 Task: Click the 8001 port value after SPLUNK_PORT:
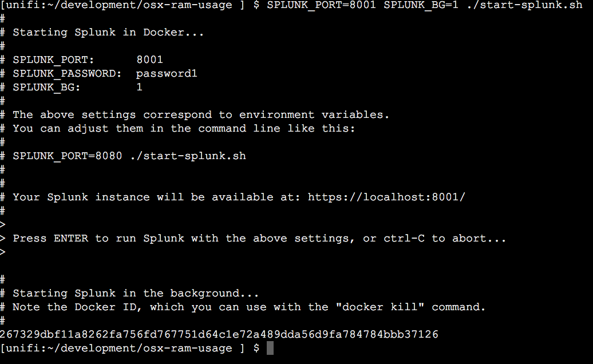tap(150, 60)
